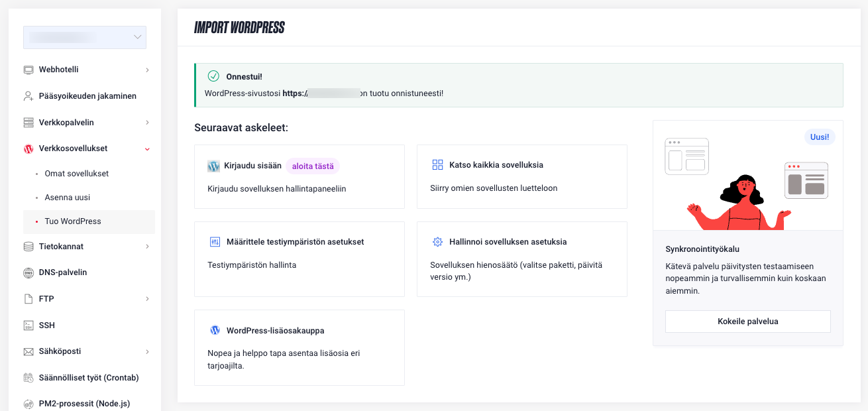
Task: Select Asenna uusi menu item
Action: tap(67, 198)
